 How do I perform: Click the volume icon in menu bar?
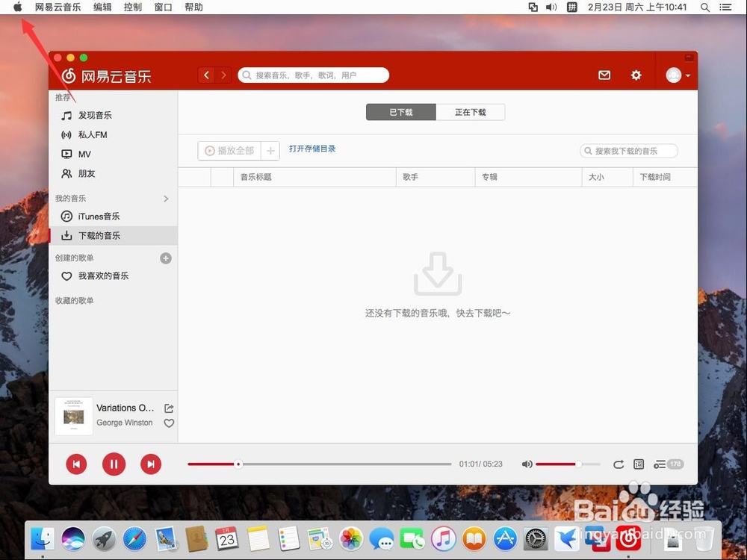(551, 7)
